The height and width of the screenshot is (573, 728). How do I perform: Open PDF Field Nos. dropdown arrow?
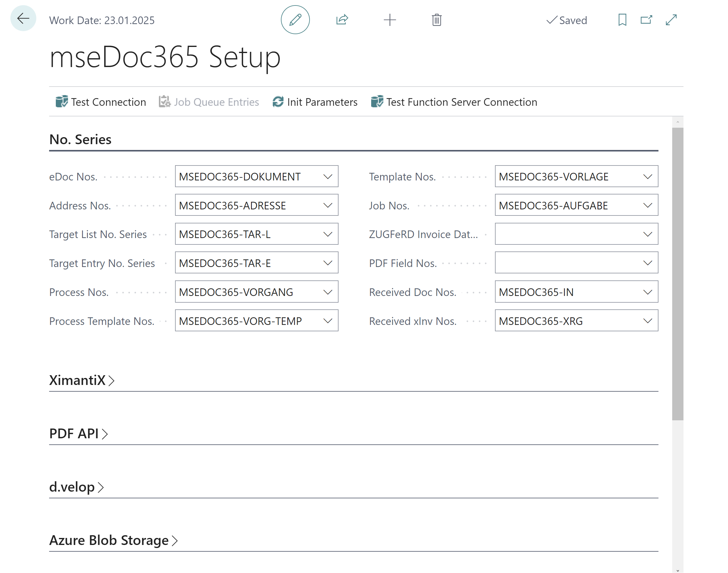(647, 263)
